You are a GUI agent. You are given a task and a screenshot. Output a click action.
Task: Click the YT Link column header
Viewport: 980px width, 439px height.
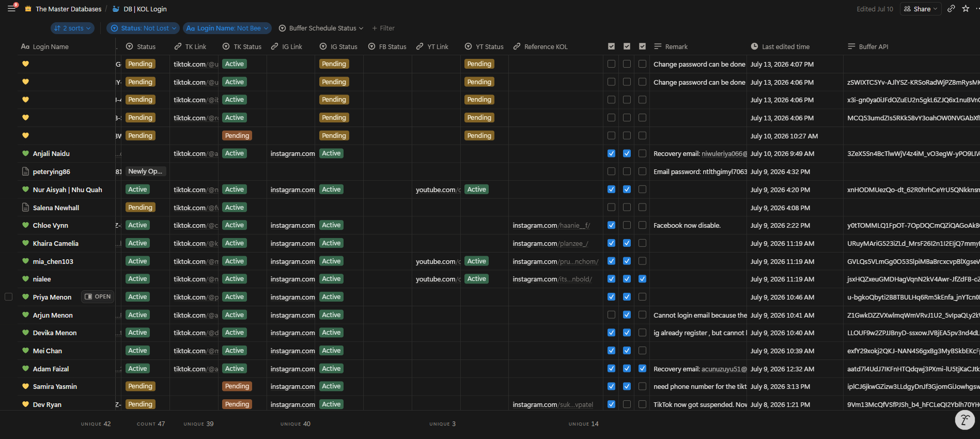point(432,46)
